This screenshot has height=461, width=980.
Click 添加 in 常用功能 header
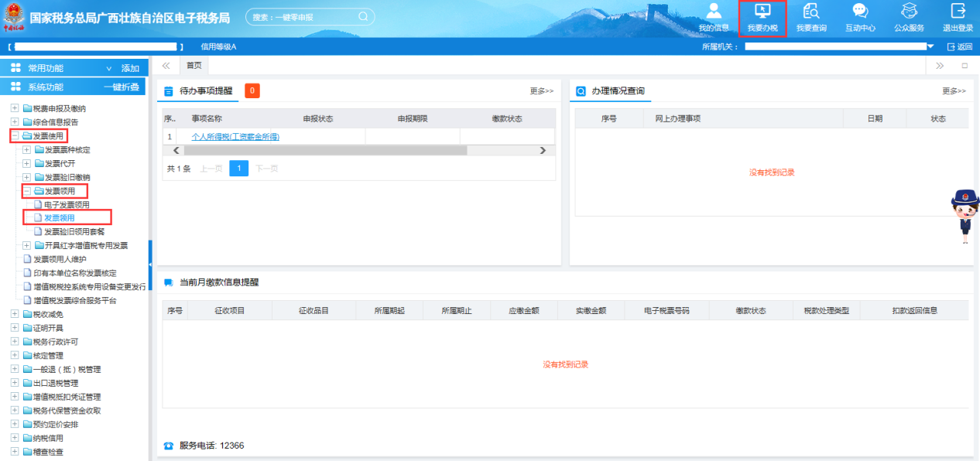click(130, 68)
